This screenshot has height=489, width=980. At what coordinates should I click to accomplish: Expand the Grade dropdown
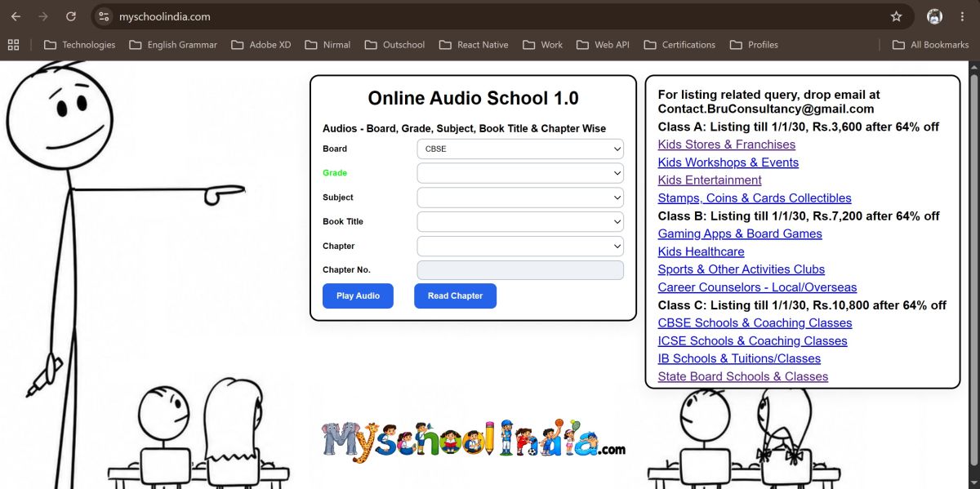click(520, 173)
